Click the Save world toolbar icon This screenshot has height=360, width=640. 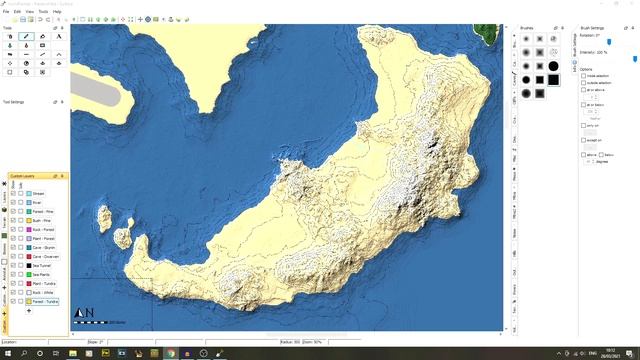(x=23, y=20)
